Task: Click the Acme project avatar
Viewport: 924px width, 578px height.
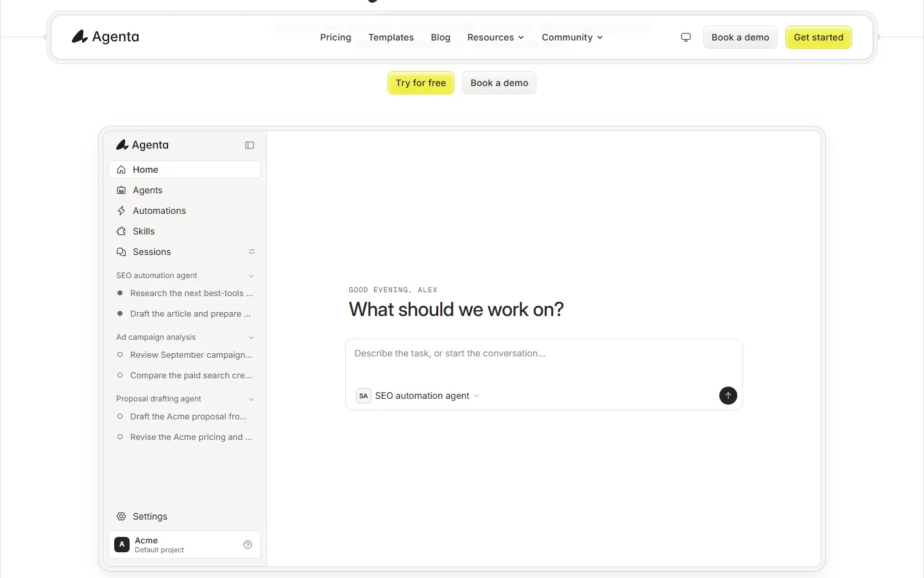Action: 122,545
